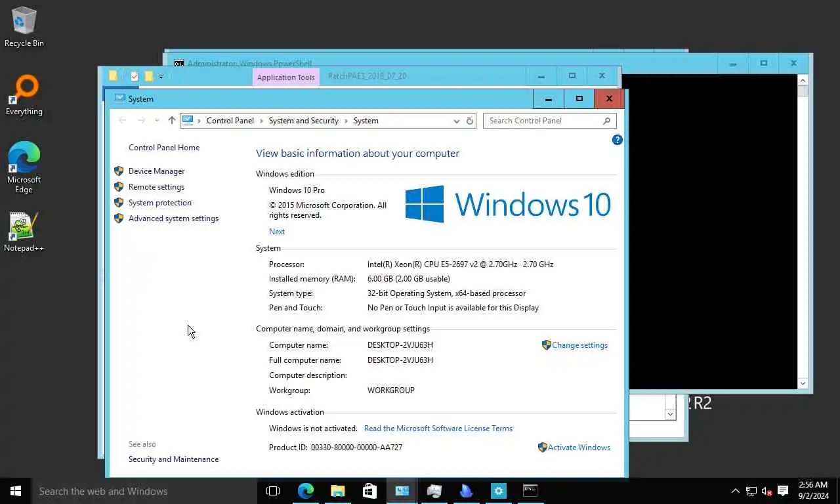Expand the chevron after Control Panel in breadcrumb
The image size is (840, 504).
(x=261, y=121)
